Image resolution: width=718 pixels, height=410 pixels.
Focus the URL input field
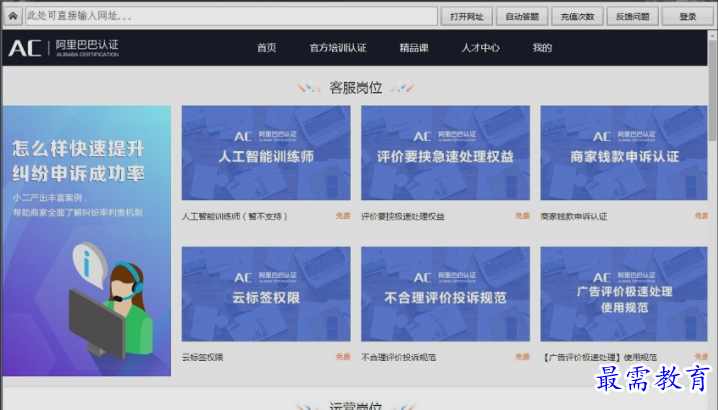(231, 16)
